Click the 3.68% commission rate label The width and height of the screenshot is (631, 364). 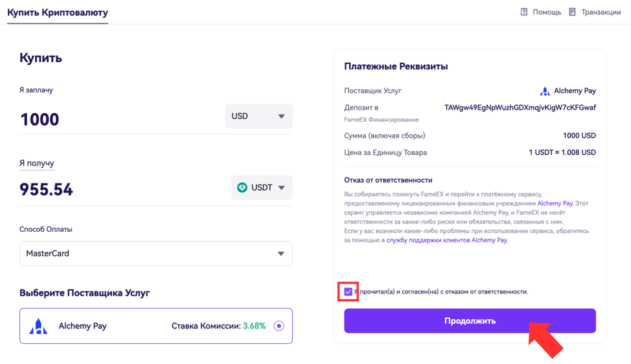pos(254,326)
